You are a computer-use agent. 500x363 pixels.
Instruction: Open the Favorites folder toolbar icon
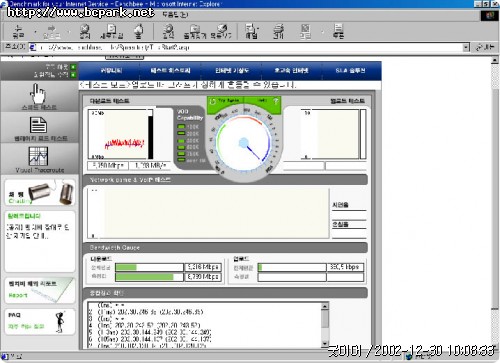click(x=195, y=31)
